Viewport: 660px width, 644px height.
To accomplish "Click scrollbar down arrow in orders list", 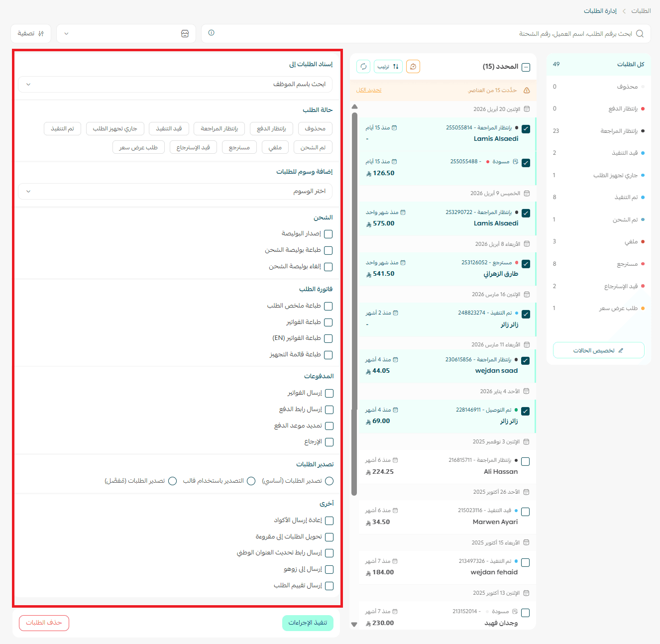I will pyautogui.click(x=354, y=624).
